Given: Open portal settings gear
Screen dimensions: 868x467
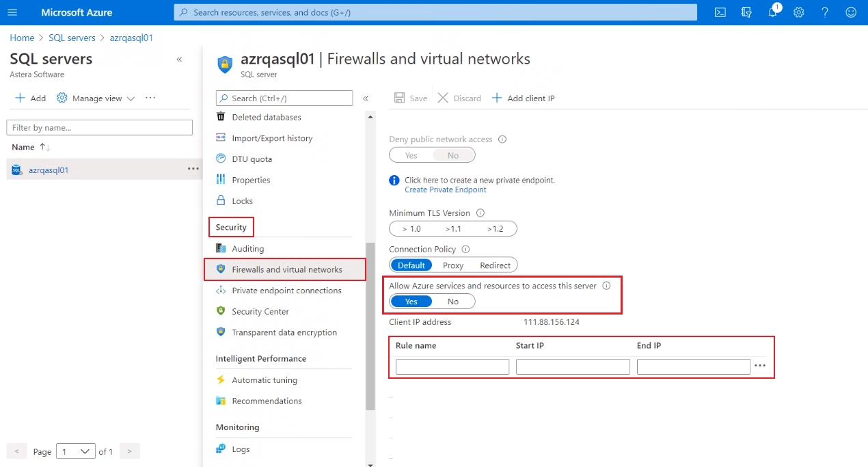Looking at the screenshot, I should coord(798,12).
